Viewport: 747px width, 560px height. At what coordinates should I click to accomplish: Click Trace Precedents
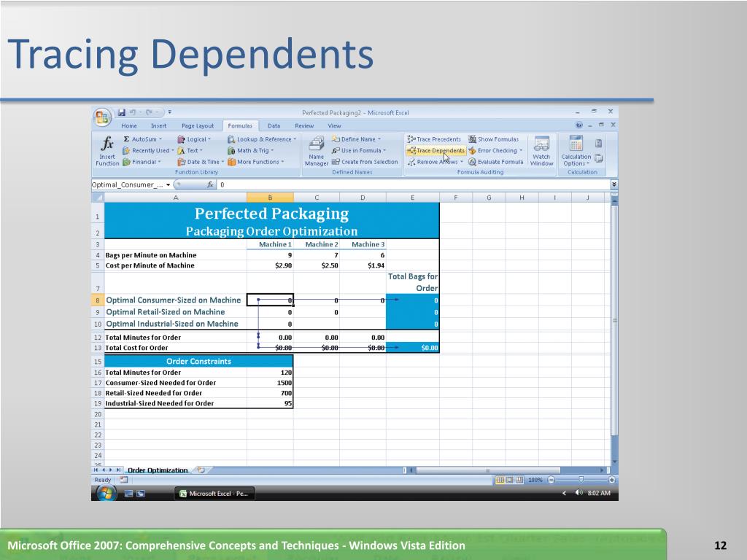434,139
